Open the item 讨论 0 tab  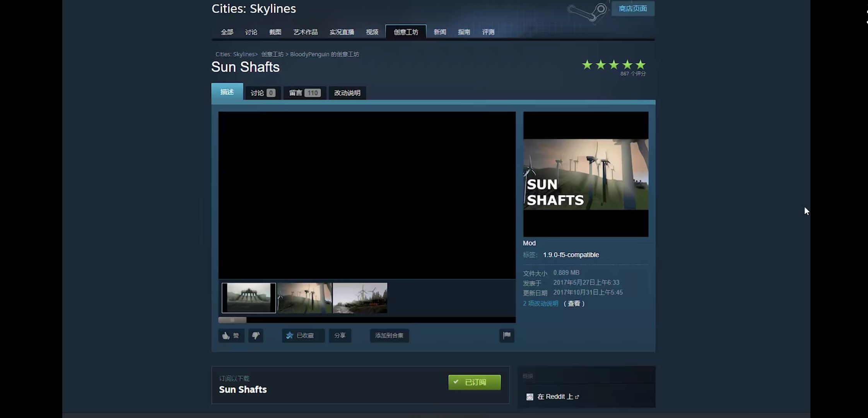pyautogui.click(x=263, y=93)
